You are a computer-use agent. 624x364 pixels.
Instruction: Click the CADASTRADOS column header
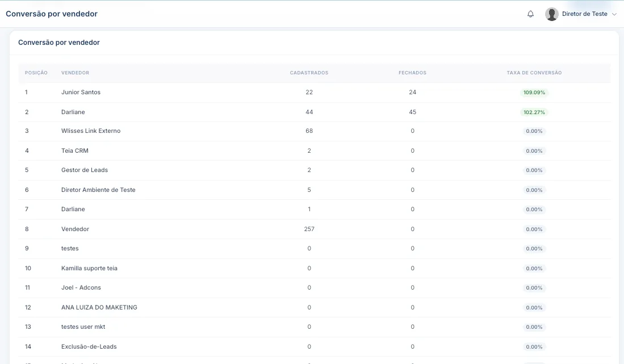click(309, 73)
